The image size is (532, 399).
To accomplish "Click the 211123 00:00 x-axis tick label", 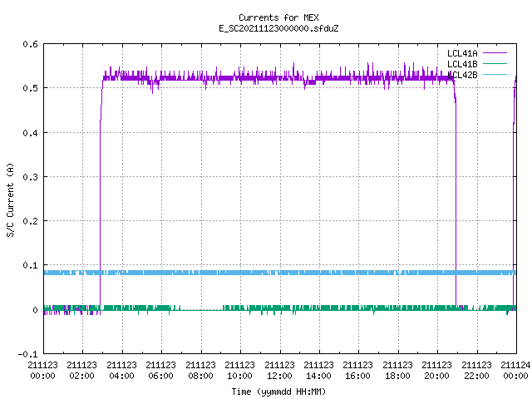I will coord(42,371).
